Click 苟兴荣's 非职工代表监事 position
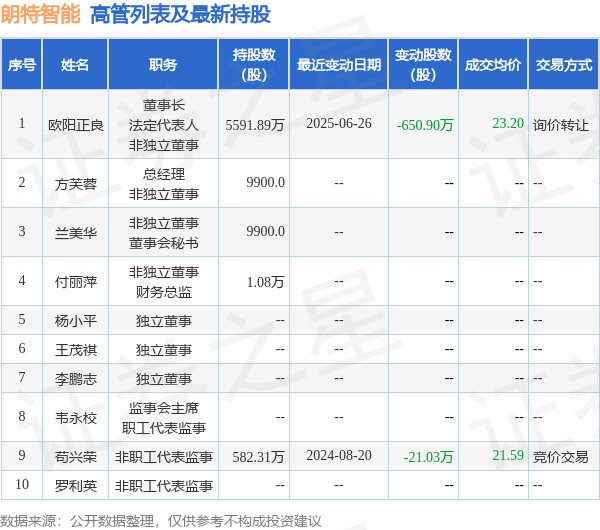Viewport: 600px width, 530px height. [164, 457]
